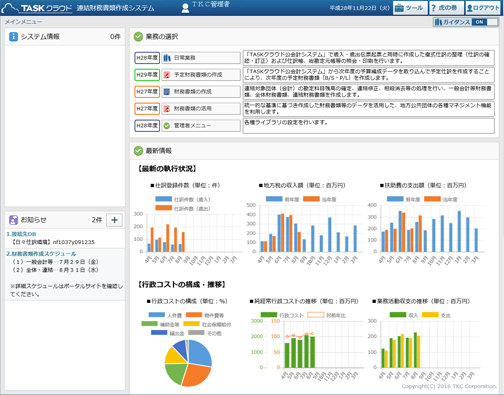Screen dimensions: 504x395
Task: Click the 虎の巻 help button
Action: 446,8
